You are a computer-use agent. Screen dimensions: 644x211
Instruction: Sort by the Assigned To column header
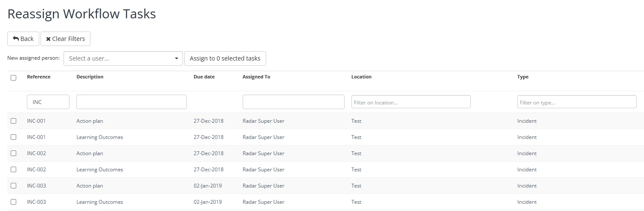click(256, 77)
